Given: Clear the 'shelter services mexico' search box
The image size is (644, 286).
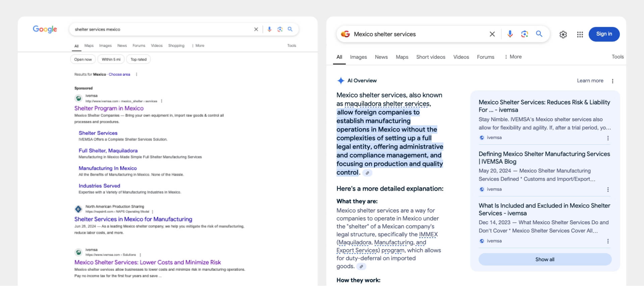Looking at the screenshot, I should pos(256,29).
